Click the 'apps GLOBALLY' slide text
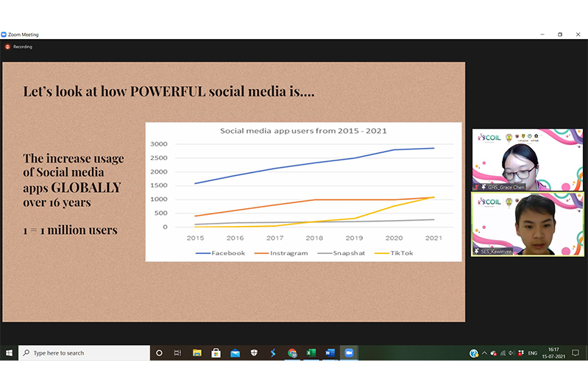The image size is (588, 390). coord(72,188)
